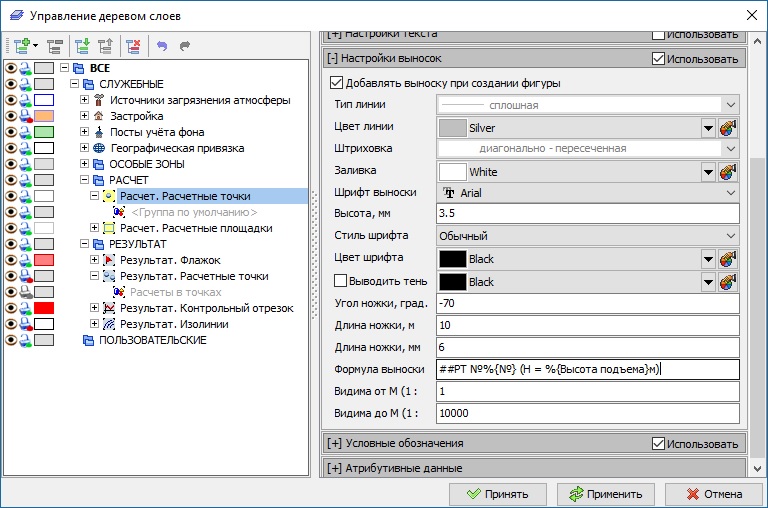This screenshot has height=508, width=768.
Task: Click red color swatch of Контрольный отрезок layer
Action: click(x=44, y=308)
